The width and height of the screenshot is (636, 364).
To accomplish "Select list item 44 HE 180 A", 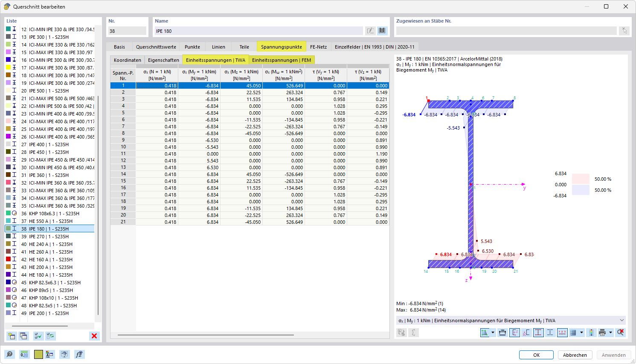I will coord(49,275).
